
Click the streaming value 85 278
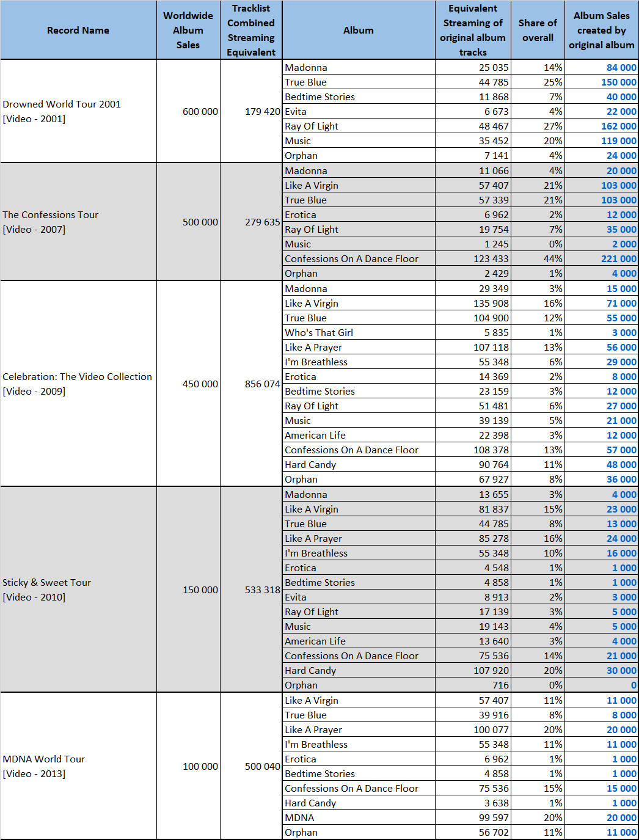click(x=473, y=538)
